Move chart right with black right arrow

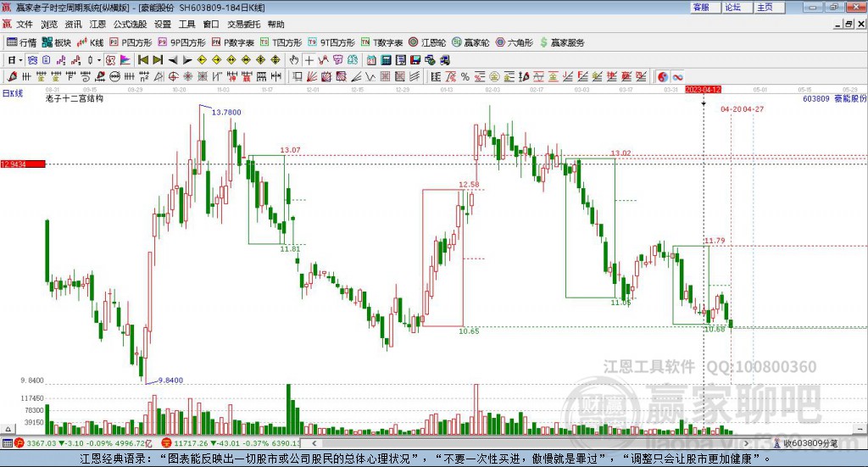(187, 60)
